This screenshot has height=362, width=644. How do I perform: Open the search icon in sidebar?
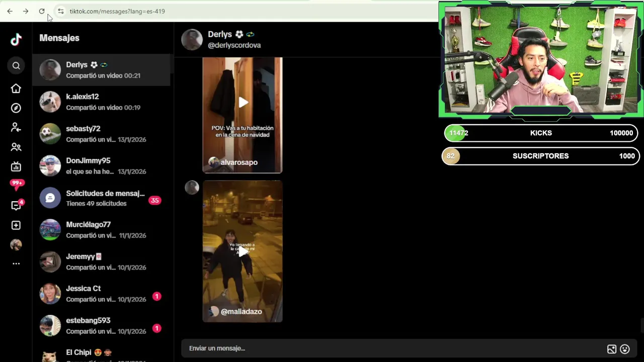(x=16, y=66)
